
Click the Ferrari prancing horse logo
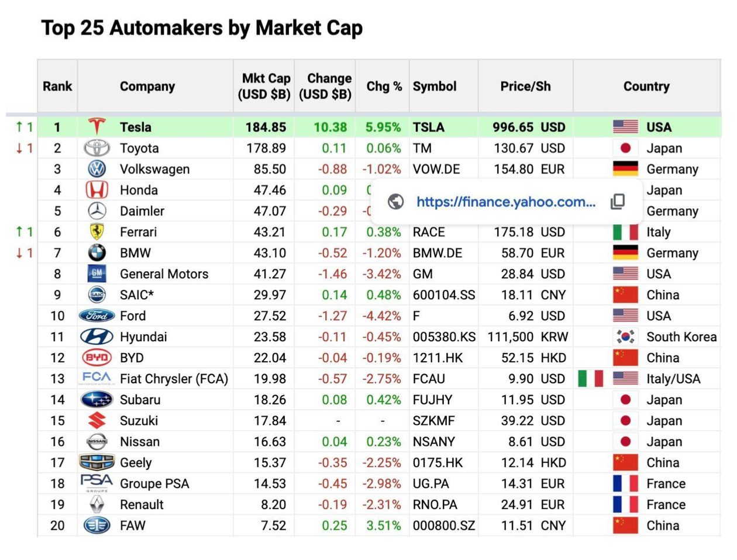pyautogui.click(x=97, y=232)
